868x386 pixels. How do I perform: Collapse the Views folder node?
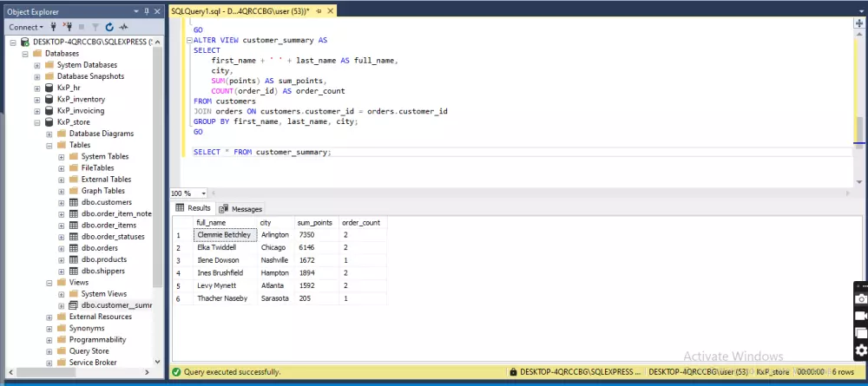tap(49, 283)
